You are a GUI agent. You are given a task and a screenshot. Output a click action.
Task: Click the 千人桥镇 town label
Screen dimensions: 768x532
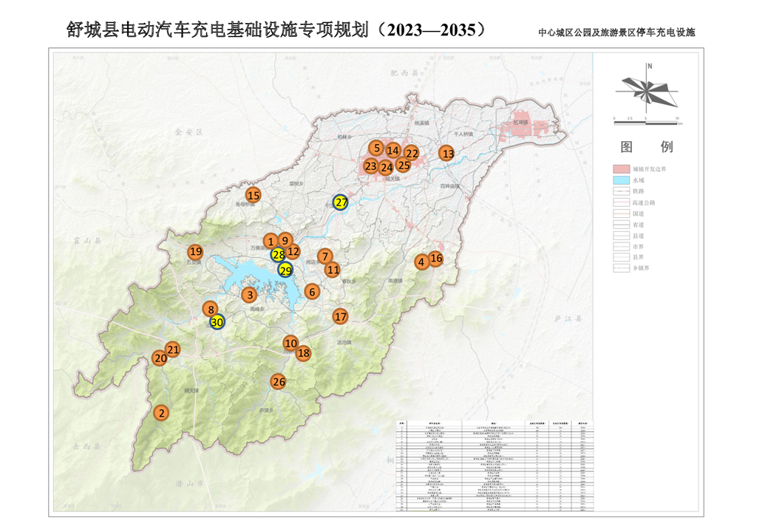click(463, 134)
